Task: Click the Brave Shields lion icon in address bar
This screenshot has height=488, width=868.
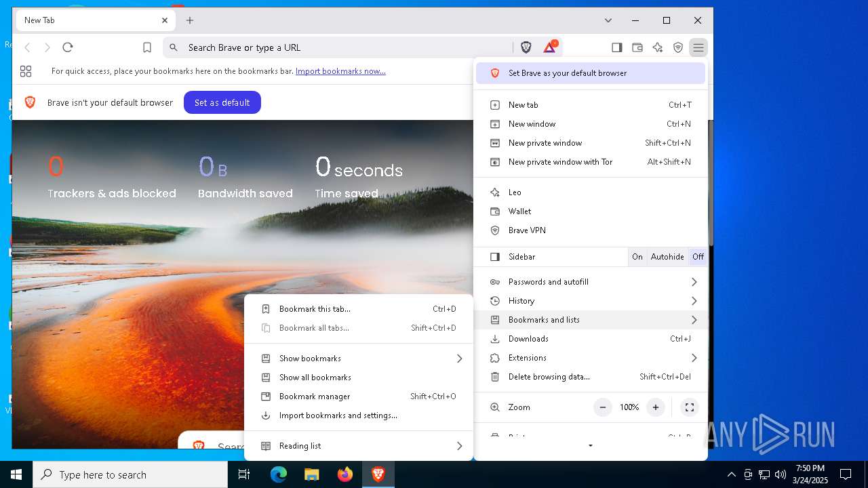Action: [x=526, y=47]
